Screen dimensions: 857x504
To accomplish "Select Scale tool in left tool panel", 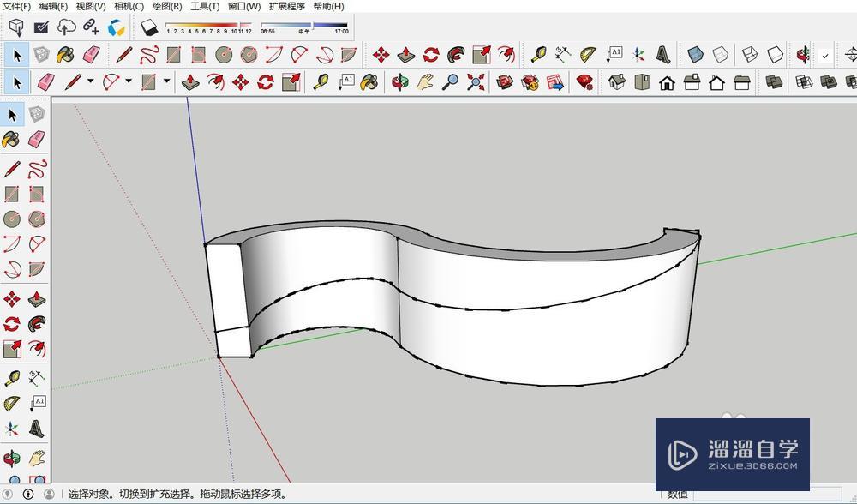I will pos(11,349).
